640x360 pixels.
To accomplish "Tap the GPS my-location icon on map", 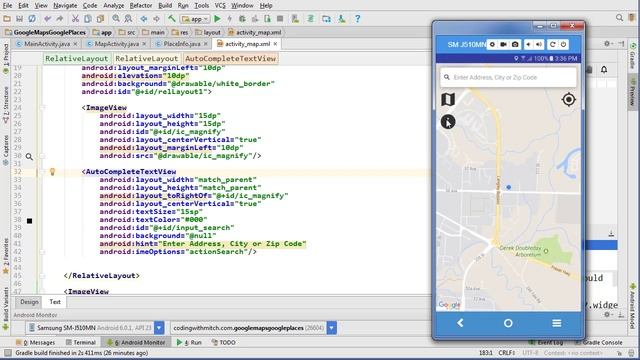I will click(569, 99).
